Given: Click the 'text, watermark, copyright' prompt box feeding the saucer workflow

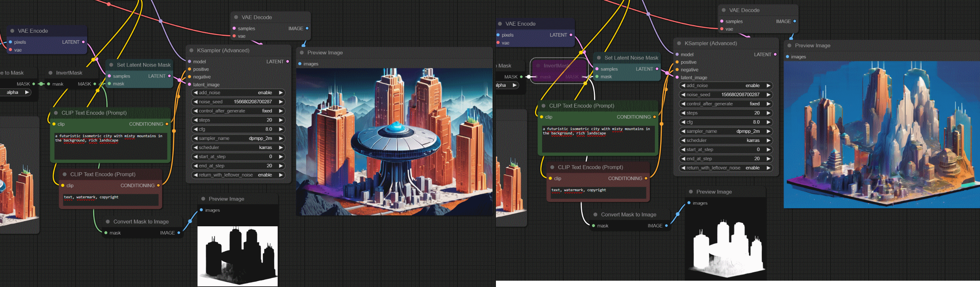Looking at the screenshot, I should (x=110, y=199).
